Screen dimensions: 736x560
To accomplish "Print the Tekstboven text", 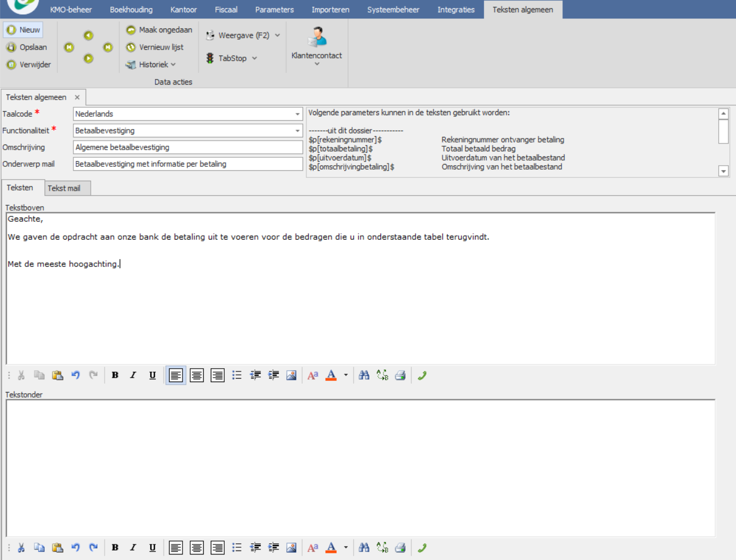I will 400,375.
